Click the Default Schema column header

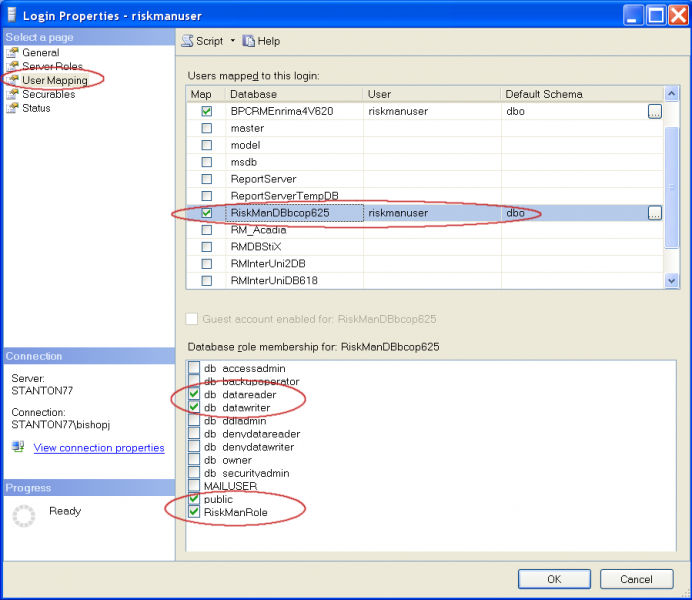click(x=583, y=94)
